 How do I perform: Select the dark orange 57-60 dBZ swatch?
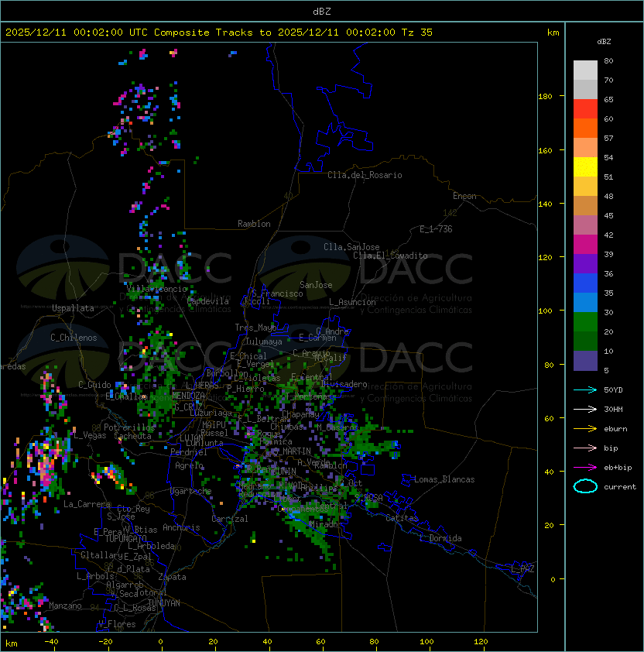pyautogui.click(x=585, y=129)
